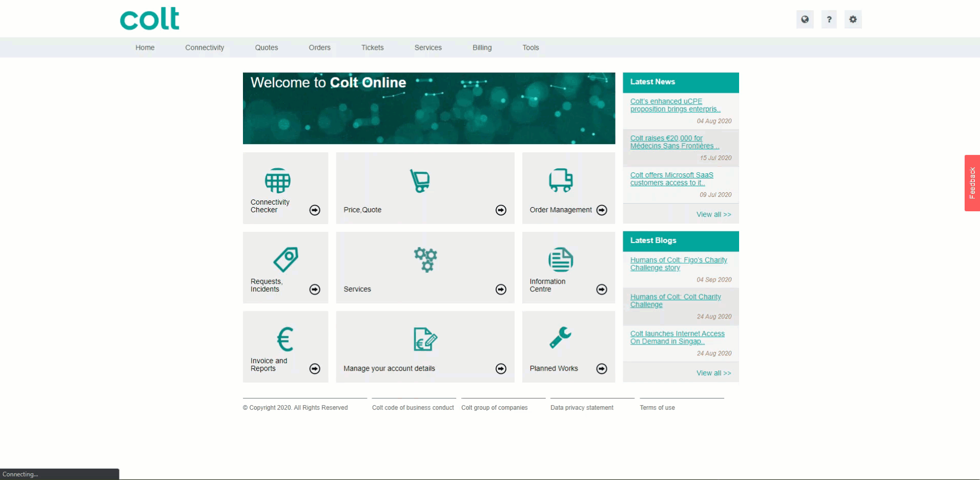Click arrow button on Requests, Incidents tile

315,290
